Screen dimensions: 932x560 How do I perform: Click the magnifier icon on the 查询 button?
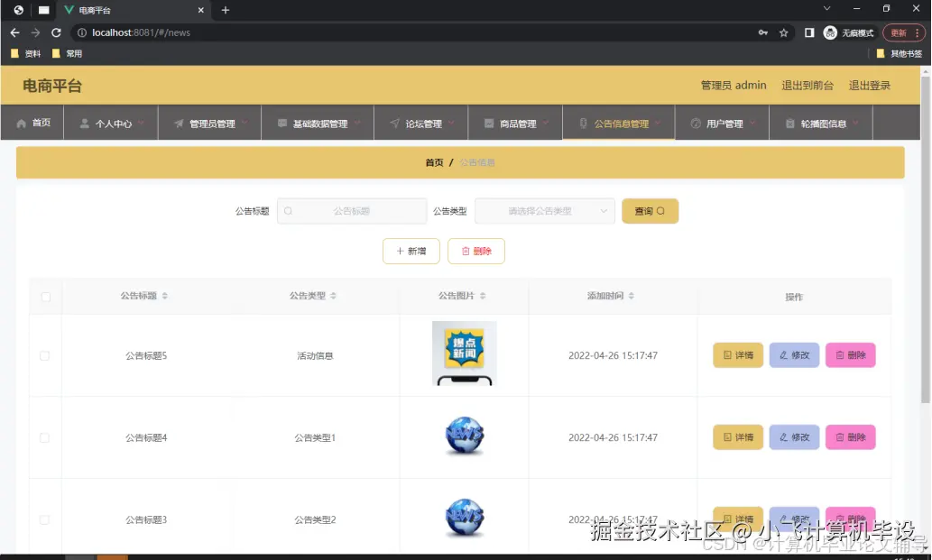(x=661, y=210)
